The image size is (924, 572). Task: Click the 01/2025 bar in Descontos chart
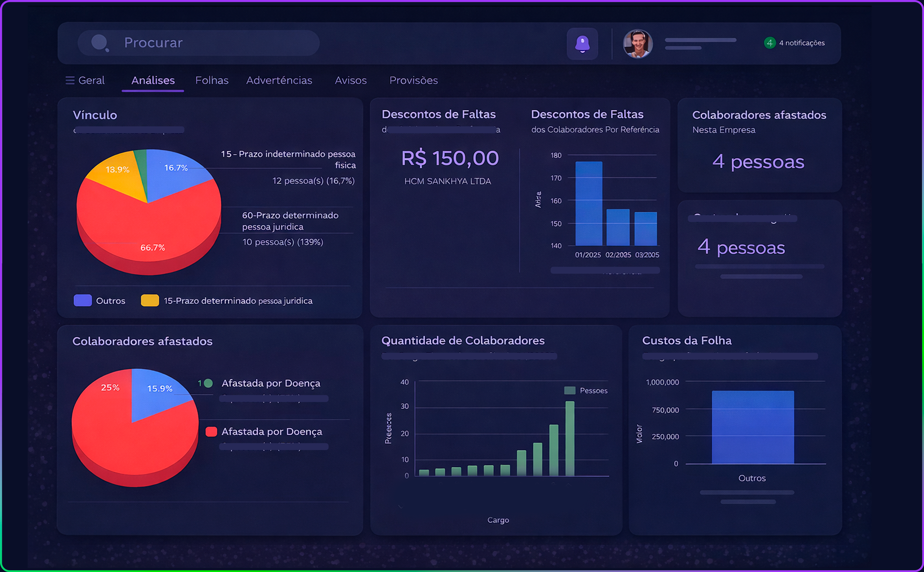tap(589, 203)
